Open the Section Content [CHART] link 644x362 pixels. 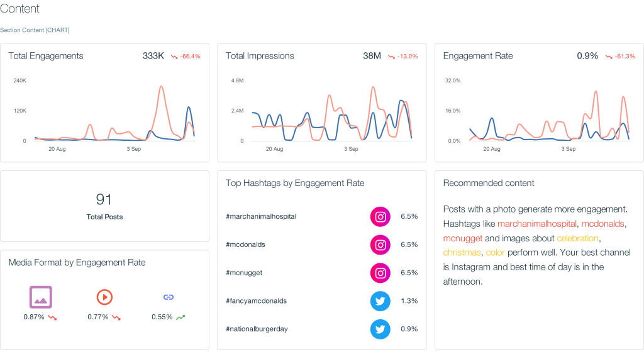pos(35,30)
